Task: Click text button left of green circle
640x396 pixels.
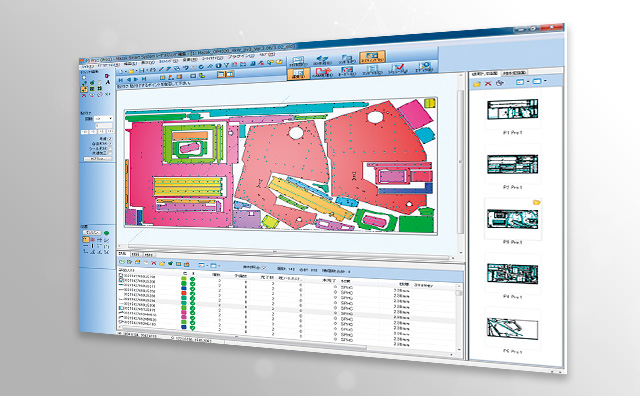Action: tap(91, 233)
